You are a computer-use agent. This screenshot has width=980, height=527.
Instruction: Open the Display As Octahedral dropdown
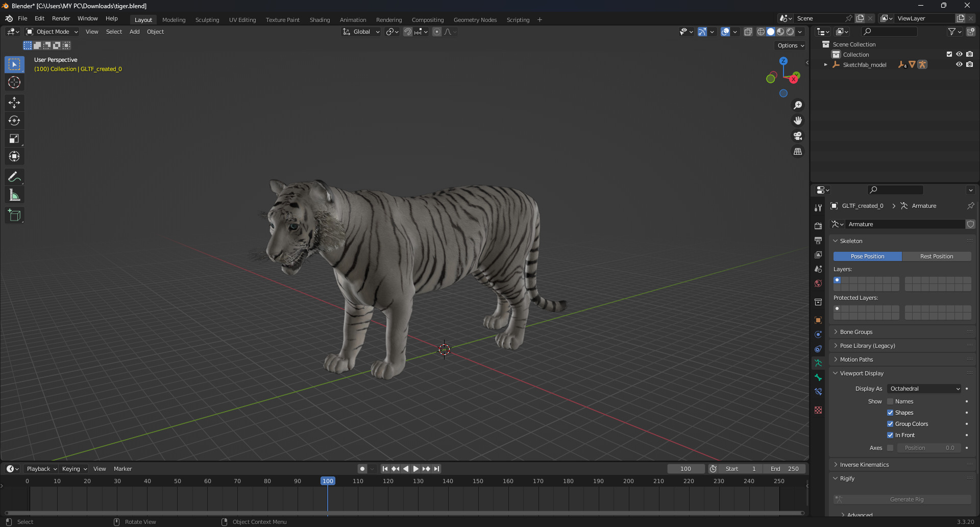[x=924, y=389]
